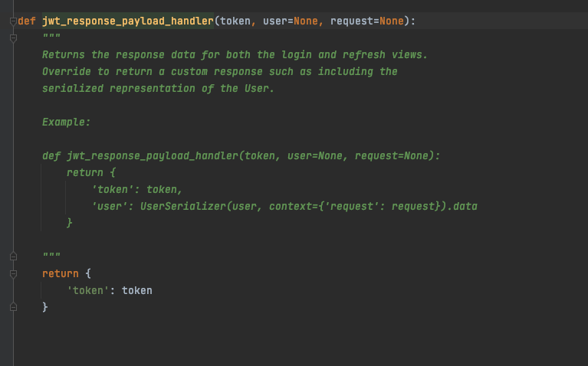This screenshot has height=366, width=588.
Task: Fold the return dictionary block
Action: pyautogui.click(x=13, y=273)
